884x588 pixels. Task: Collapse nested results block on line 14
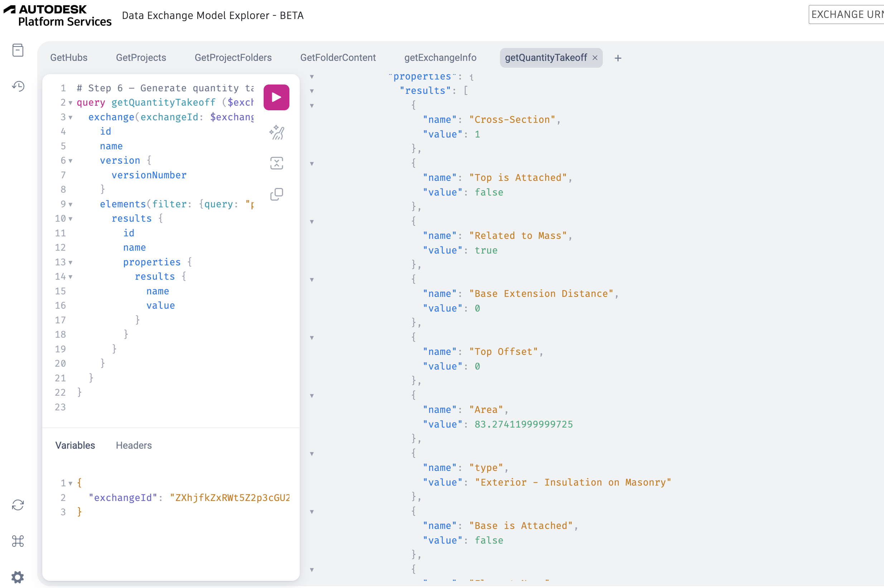71,277
